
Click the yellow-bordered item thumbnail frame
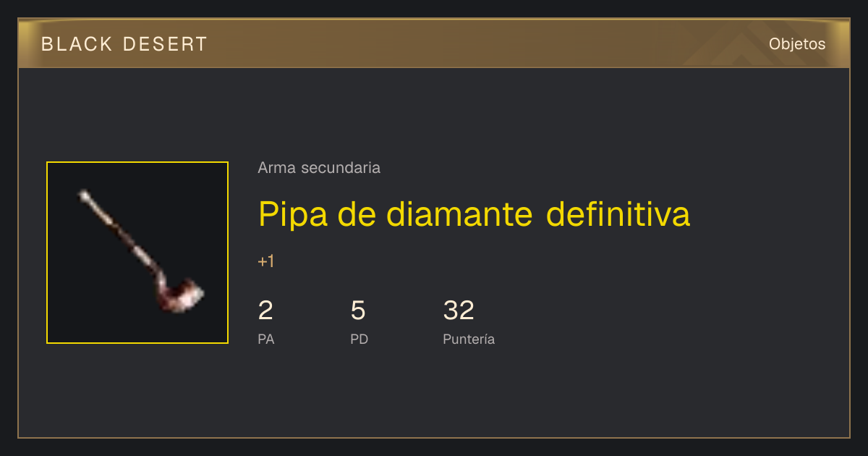tap(137, 253)
